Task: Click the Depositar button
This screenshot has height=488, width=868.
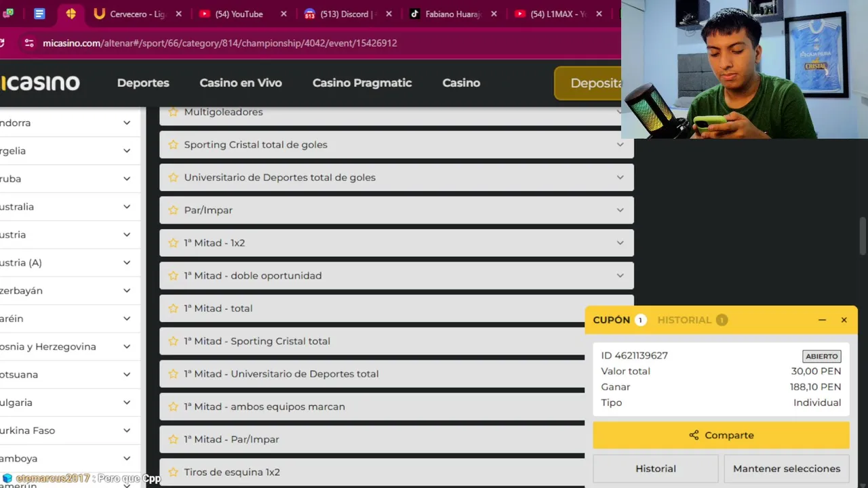Action: [589, 83]
